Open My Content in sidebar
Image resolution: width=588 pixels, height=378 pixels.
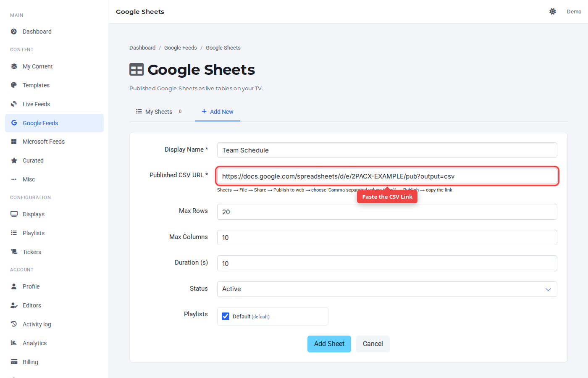pyautogui.click(x=55, y=66)
